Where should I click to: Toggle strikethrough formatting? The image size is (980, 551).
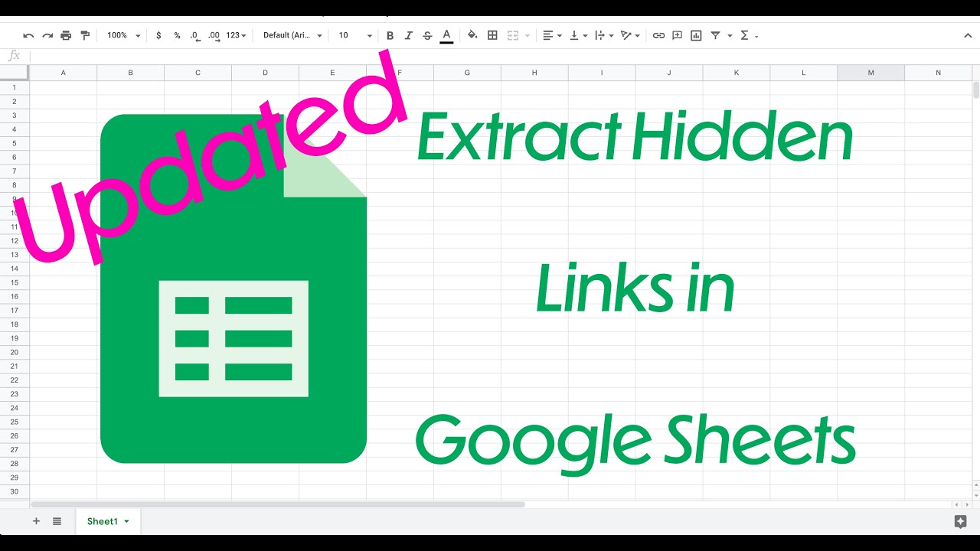pos(427,35)
